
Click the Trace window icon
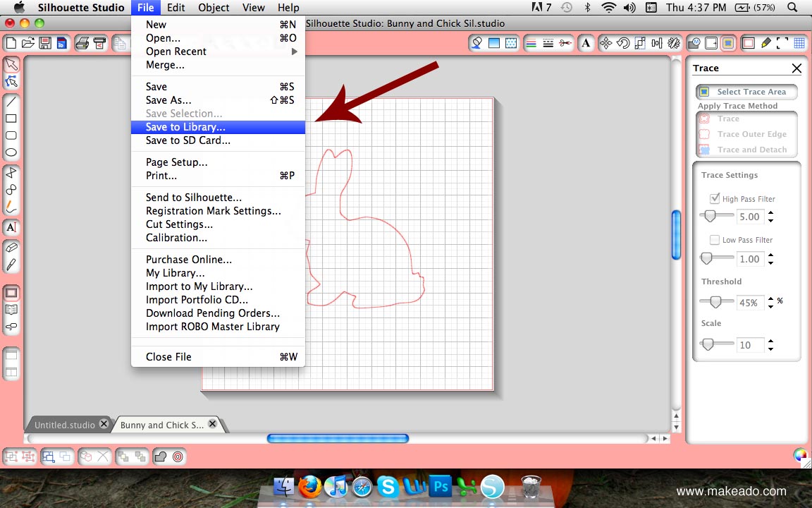(728, 43)
